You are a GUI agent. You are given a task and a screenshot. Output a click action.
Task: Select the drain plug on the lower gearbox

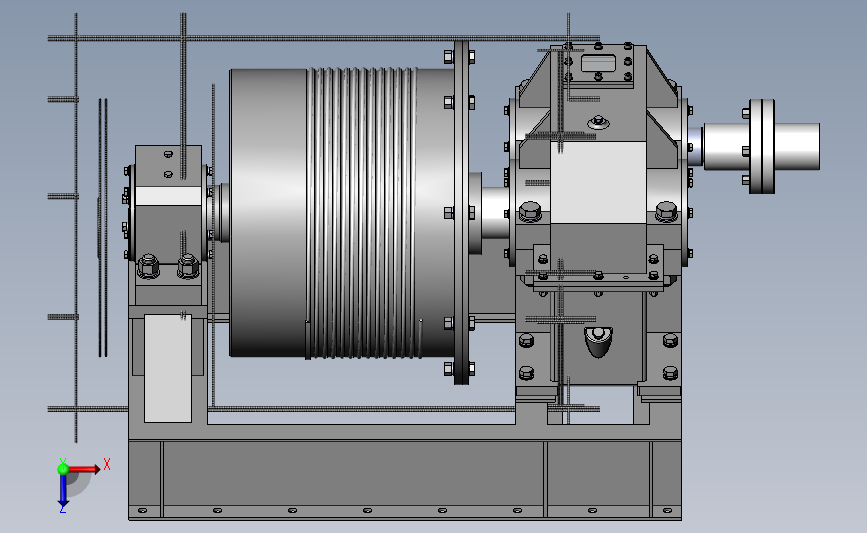pyautogui.click(x=598, y=341)
